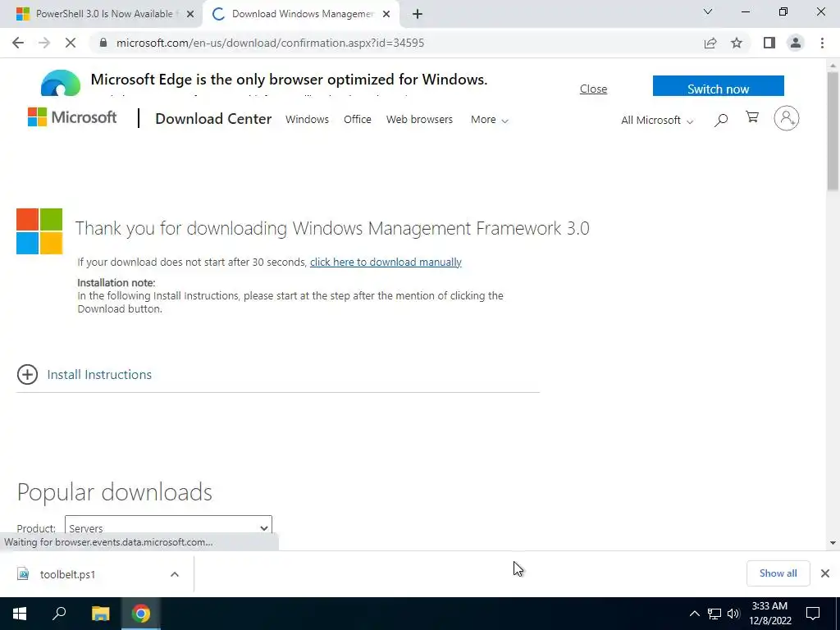840x630 pixels.
Task: Open Download Center home link
Action: click(213, 119)
